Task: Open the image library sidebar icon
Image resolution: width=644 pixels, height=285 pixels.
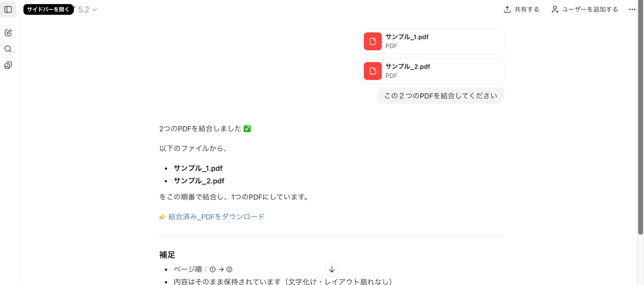Action: pos(8,65)
